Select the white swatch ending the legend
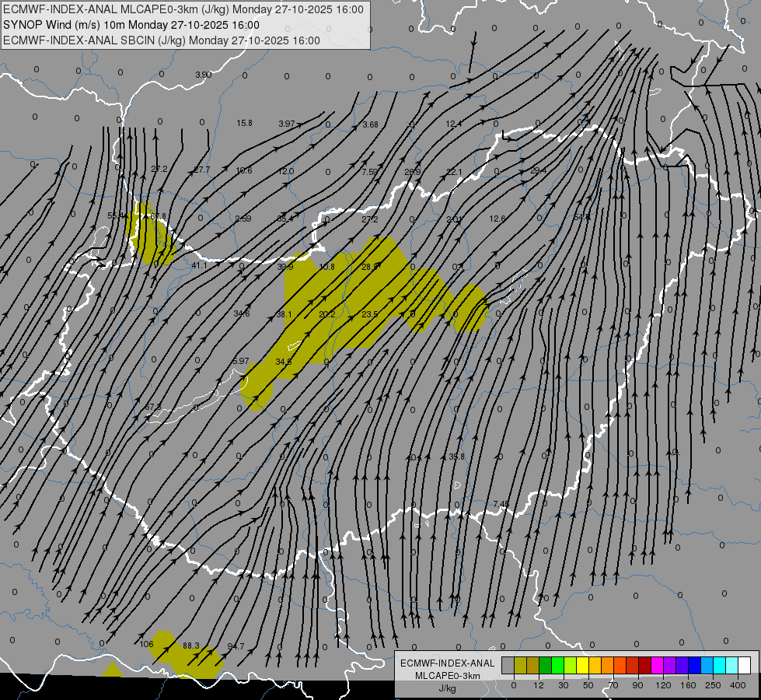 point(745,666)
